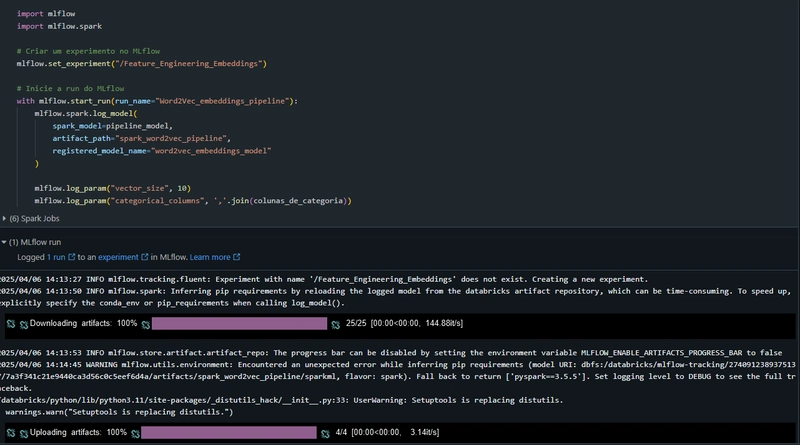Click the glyph icon just before Downloading progress bar
The height and width of the screenshot is (445, 800).
tap(146, 325)
